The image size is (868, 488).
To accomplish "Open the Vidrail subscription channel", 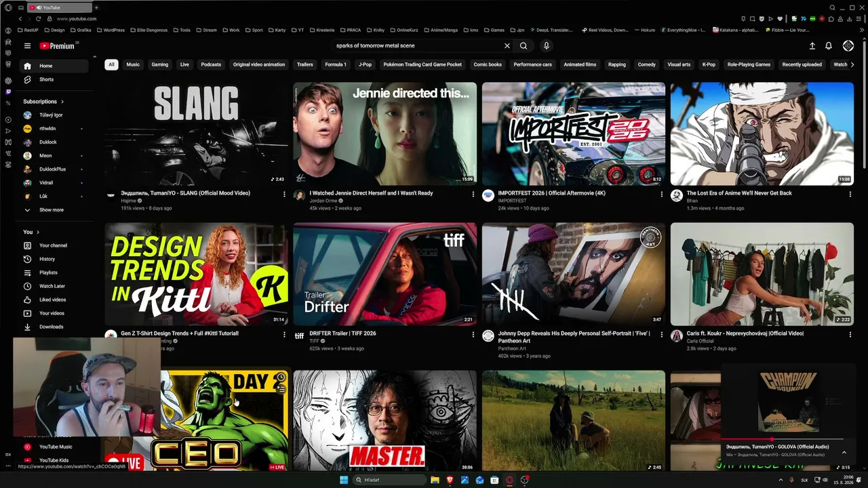I will click(54, 183).
